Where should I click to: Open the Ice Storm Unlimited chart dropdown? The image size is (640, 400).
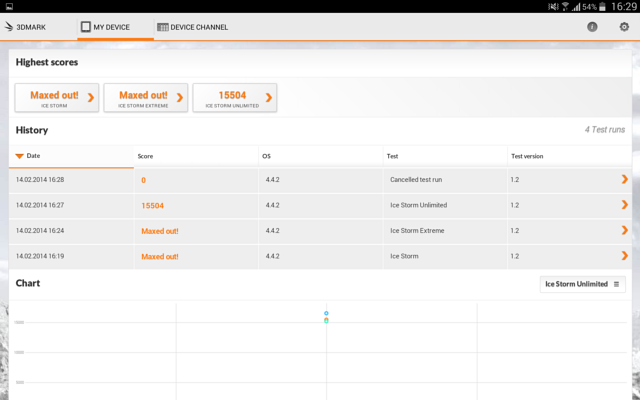[582, 284]
